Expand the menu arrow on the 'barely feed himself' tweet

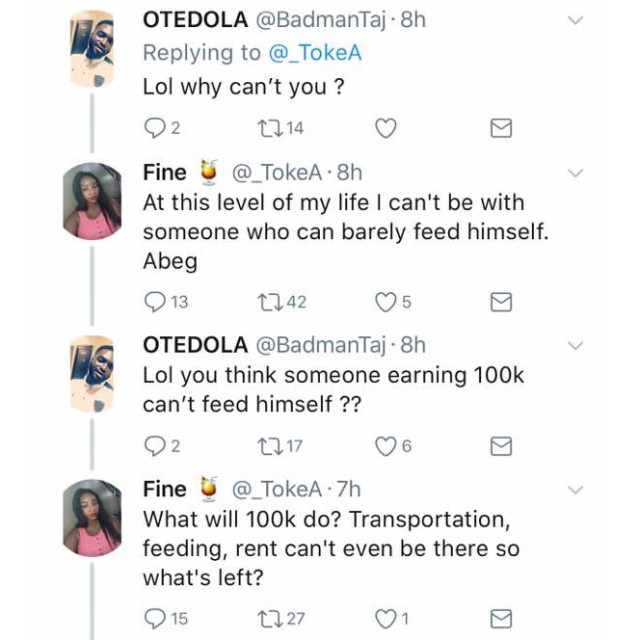[575, 173]
